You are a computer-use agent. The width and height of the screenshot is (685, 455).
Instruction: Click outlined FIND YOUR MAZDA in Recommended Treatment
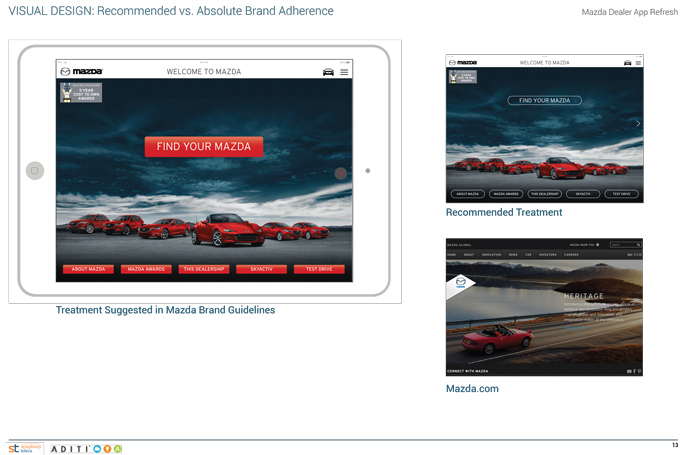(544, 100)
